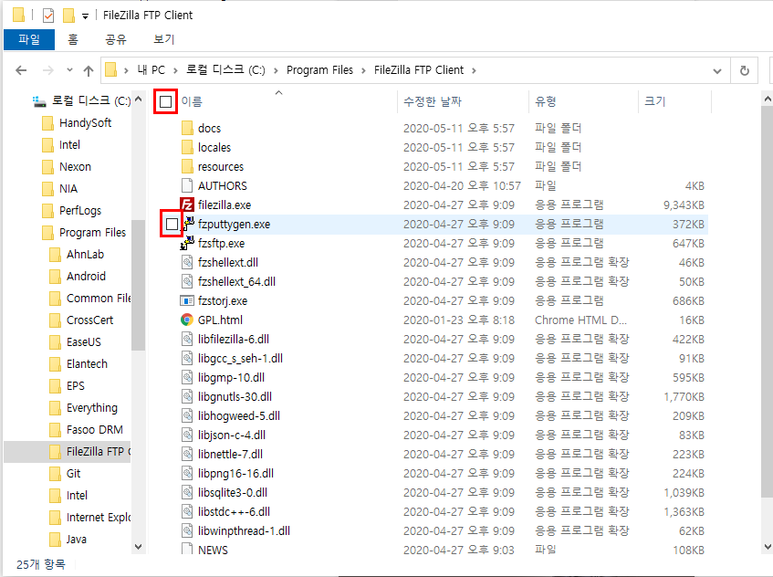Click the fzputtygen.exe file icon

(x=189, y=224)
